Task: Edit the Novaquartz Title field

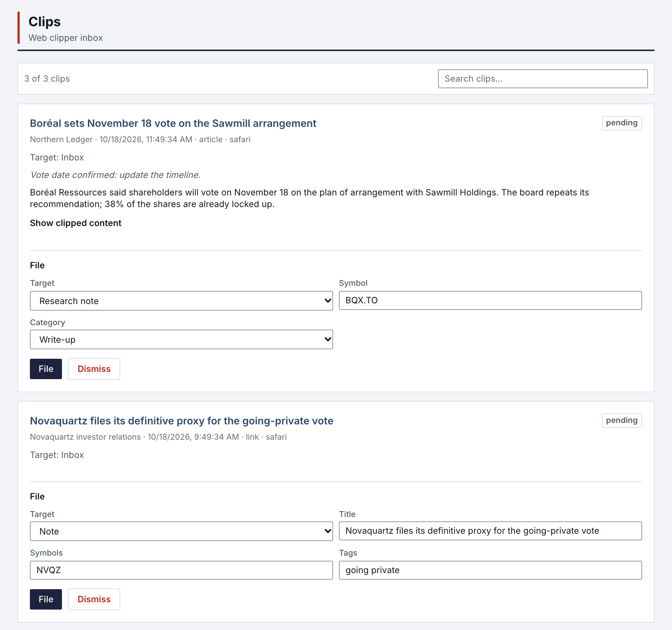Action: (x=490, y=531)
